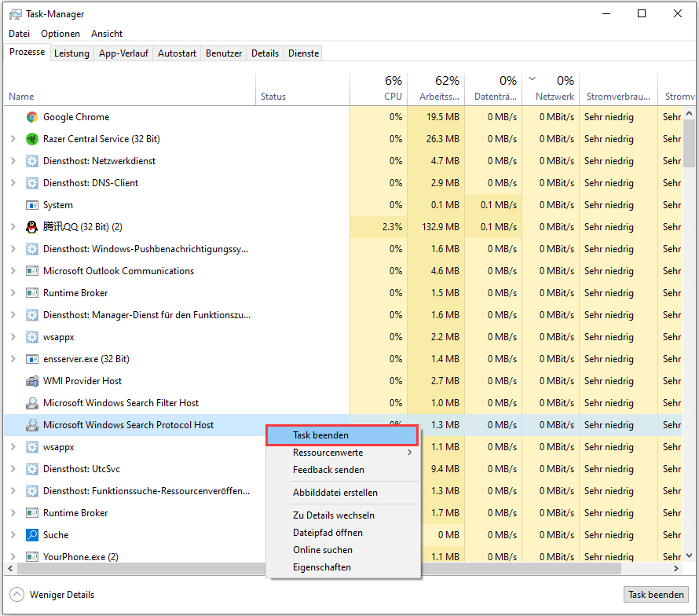Viewport: 699px width, 616px height.
Task: Click the horizontal scrollbar right arrow
Action: pyautogui.click(x=676, y=568)
